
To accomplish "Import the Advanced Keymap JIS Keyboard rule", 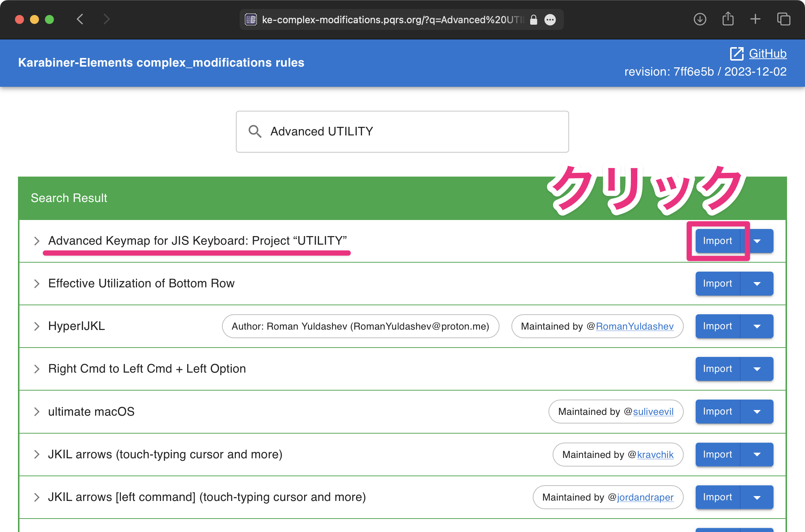I will click(x=717, y=241).
